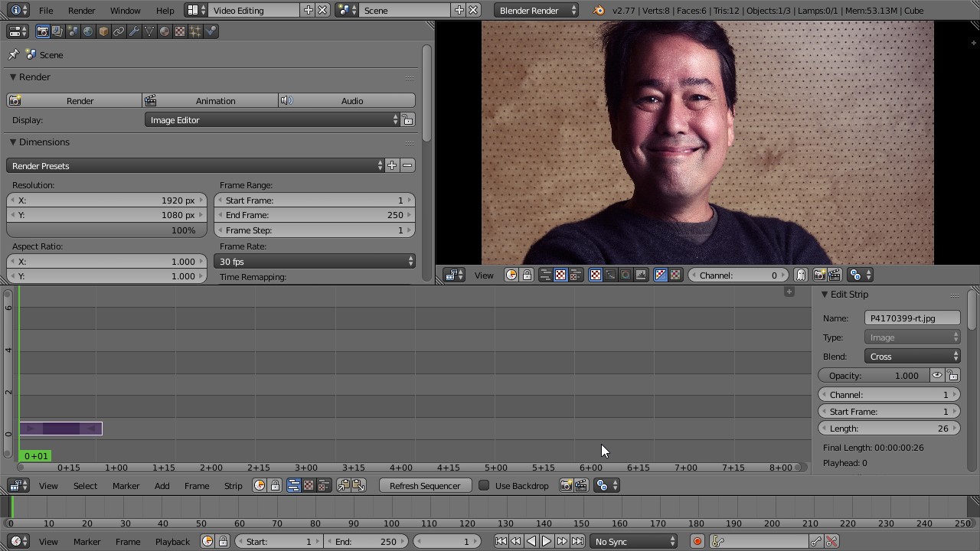This screenshot has height=551, width=980.
Task: Jump to the end frame in timeline
Action: pos(578,541)
